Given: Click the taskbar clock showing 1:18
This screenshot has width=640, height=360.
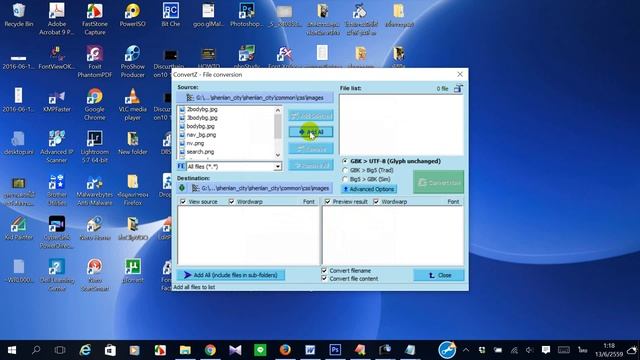Looking at the screenshot, I should (x=609, y=350).
